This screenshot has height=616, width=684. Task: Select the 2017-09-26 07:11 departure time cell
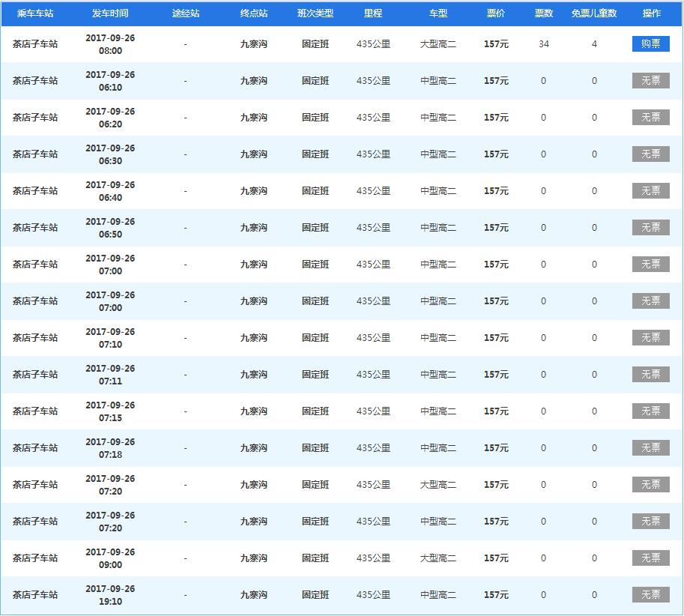pyautogui.click(x=110, y=374)
